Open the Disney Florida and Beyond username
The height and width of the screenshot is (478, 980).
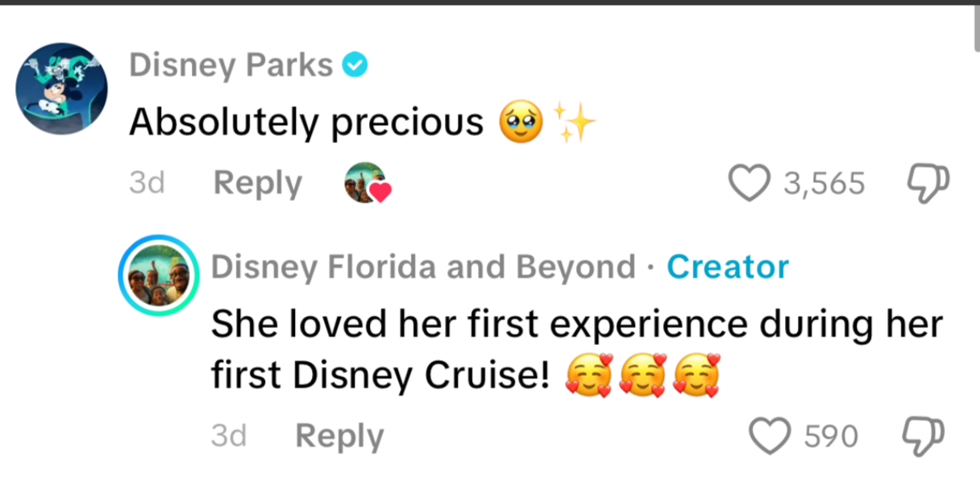422,267
